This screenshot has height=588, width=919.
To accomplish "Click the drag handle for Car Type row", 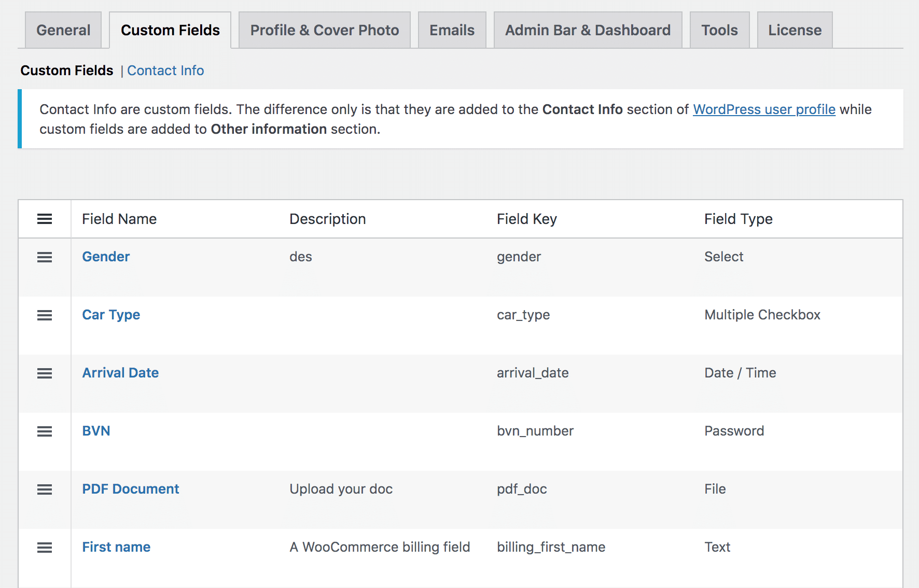I will [x=45, y=315].
